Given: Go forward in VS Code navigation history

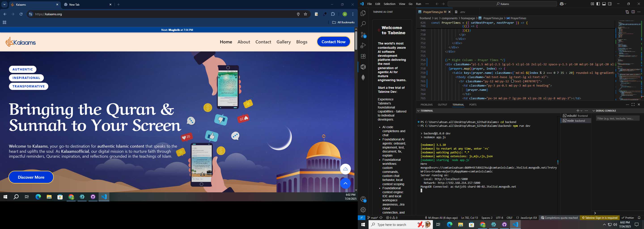Looking at the screenshot, I should [x=443, y=4].
